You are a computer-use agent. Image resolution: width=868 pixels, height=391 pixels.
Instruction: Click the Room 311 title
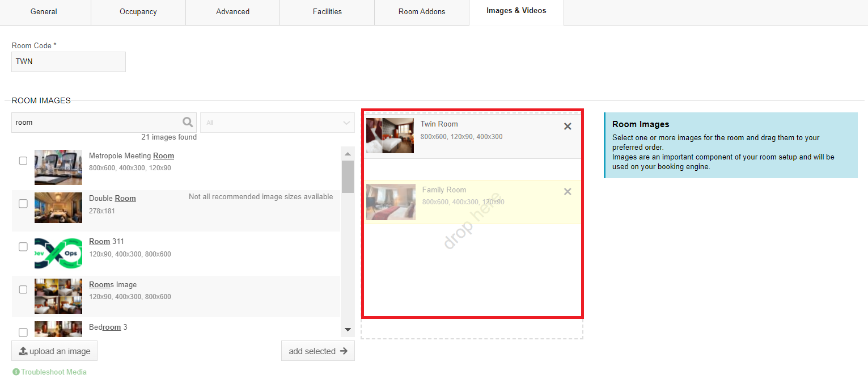(x=107, y=241)
